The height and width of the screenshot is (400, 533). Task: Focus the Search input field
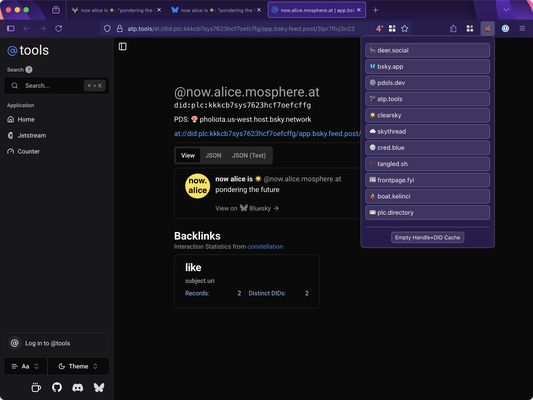coord(56,86)
